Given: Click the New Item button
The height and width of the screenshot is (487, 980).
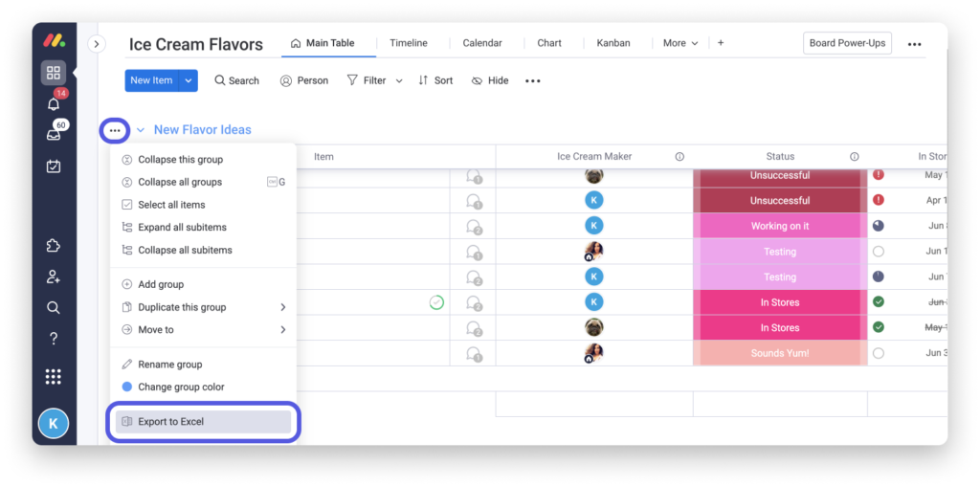Looking at the screenshot, I should (x=151, y=80).
